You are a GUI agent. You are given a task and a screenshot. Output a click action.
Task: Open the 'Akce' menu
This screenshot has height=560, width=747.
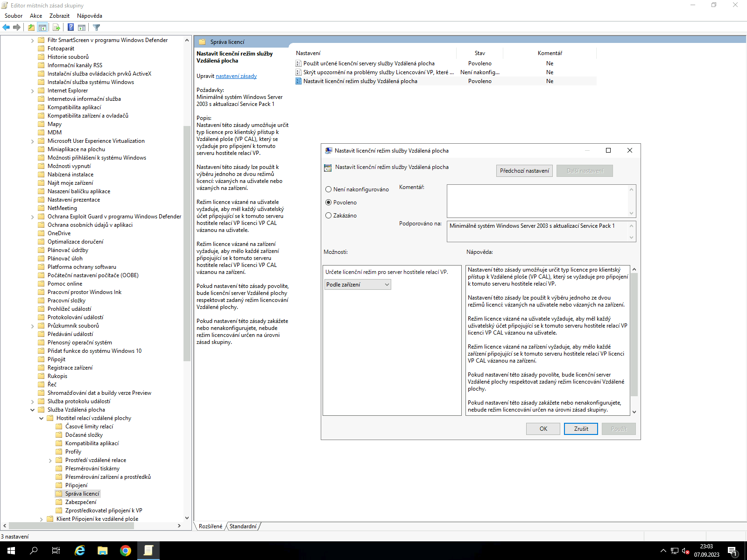(36, 16)
